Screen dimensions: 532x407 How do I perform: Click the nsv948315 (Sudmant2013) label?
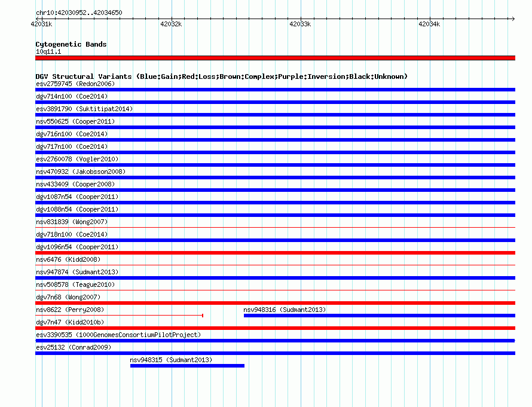(x=171, y=360)
